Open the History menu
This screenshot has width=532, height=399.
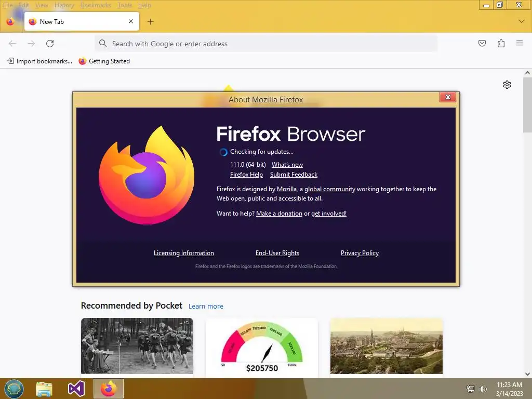64,5
